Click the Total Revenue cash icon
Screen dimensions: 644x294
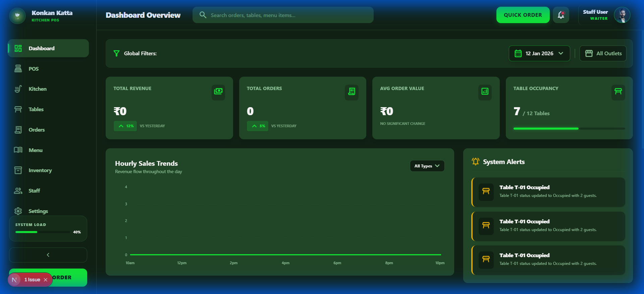pos(218,91)
